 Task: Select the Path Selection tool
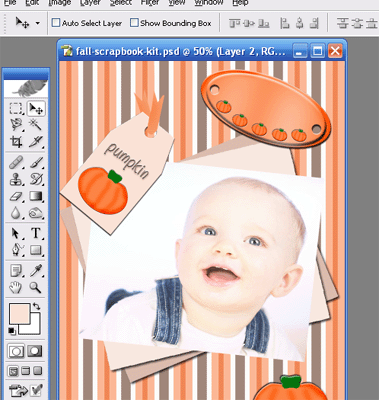tap(16, 233)
